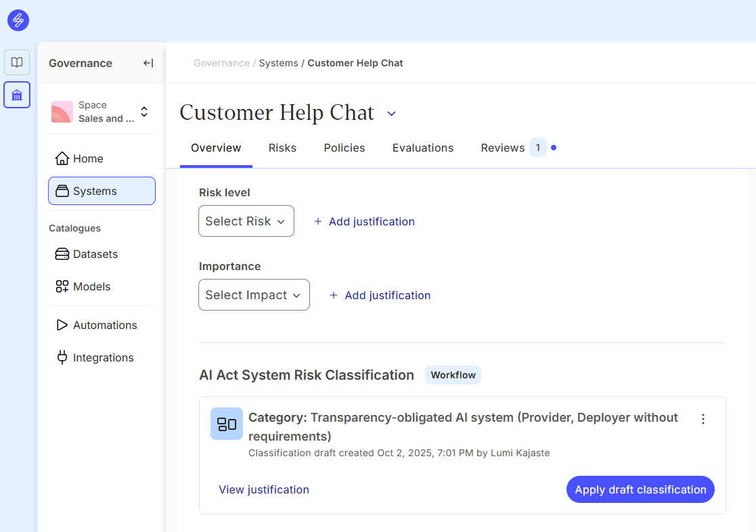Open the View justification link
This screenshot has width=756, height=532.
[x=264, y=489]
